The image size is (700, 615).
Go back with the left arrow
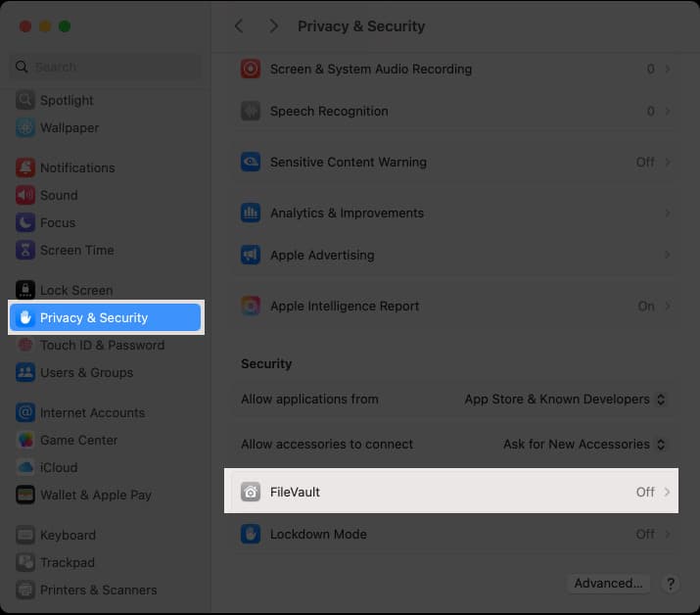coord(239,25)
